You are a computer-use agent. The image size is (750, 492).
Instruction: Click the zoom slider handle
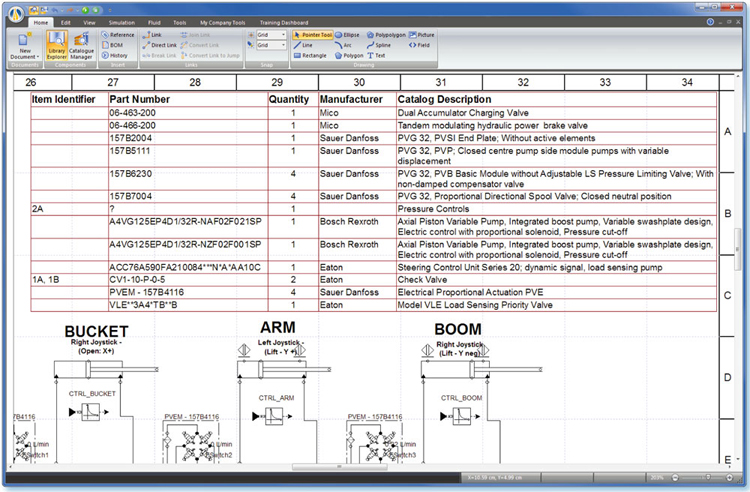click(708, 477)
